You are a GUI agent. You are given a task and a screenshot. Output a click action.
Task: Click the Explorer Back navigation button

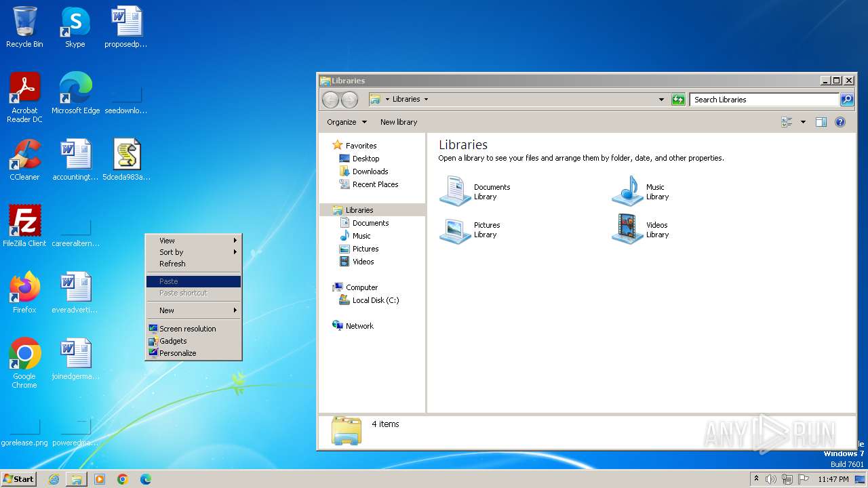click(x=330, y=100)
